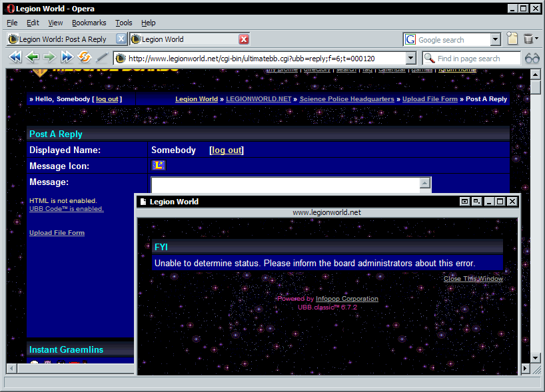The width and height of the screenshot is (545, 392).
Task: Open the Tools menu
Action: (124, 23)
